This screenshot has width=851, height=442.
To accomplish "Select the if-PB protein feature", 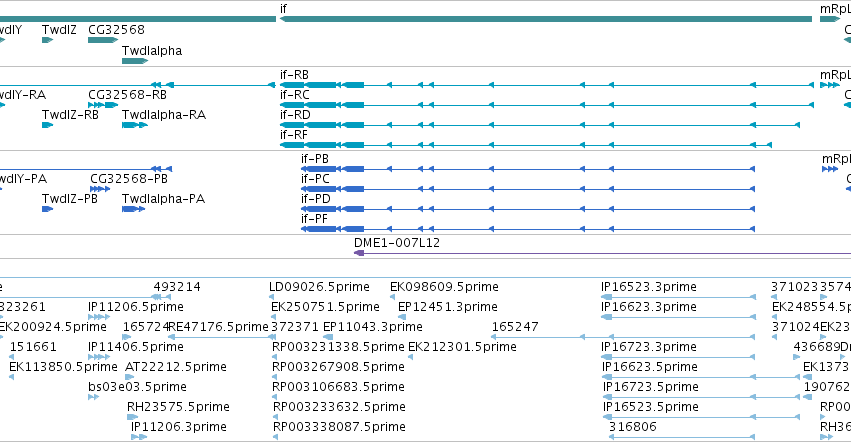I will (x=528, y=169).
